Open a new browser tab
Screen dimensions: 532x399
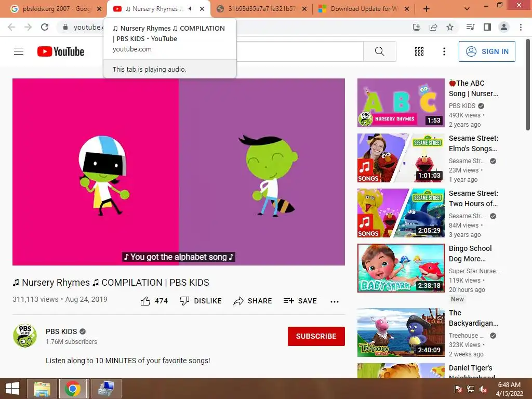click(427, 9)
